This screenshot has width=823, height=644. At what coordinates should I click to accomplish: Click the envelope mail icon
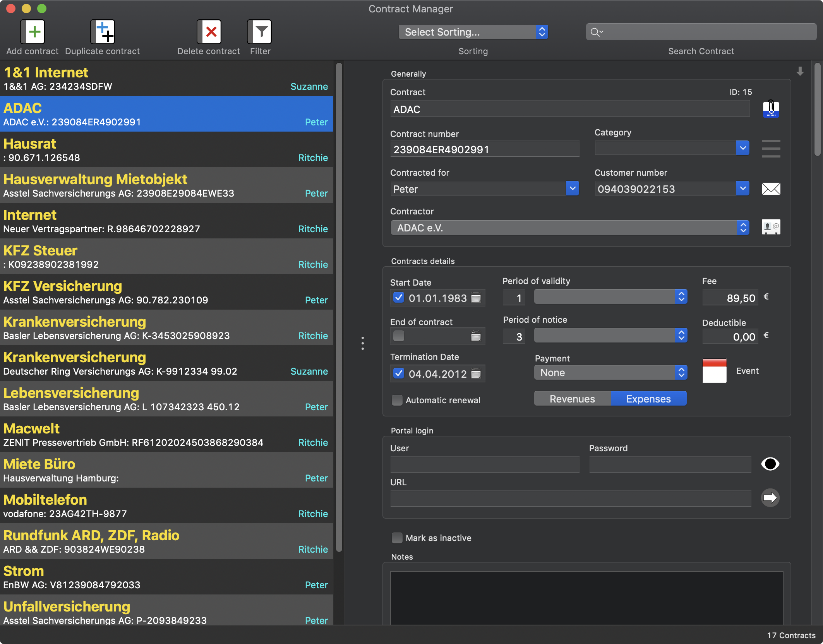click(x=771, y=189)
